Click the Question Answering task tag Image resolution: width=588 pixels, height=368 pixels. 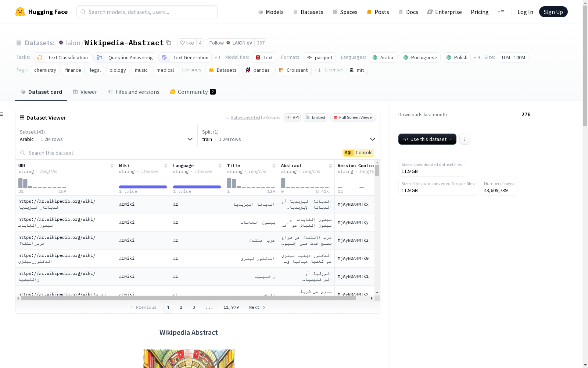[x=125, y=57]
